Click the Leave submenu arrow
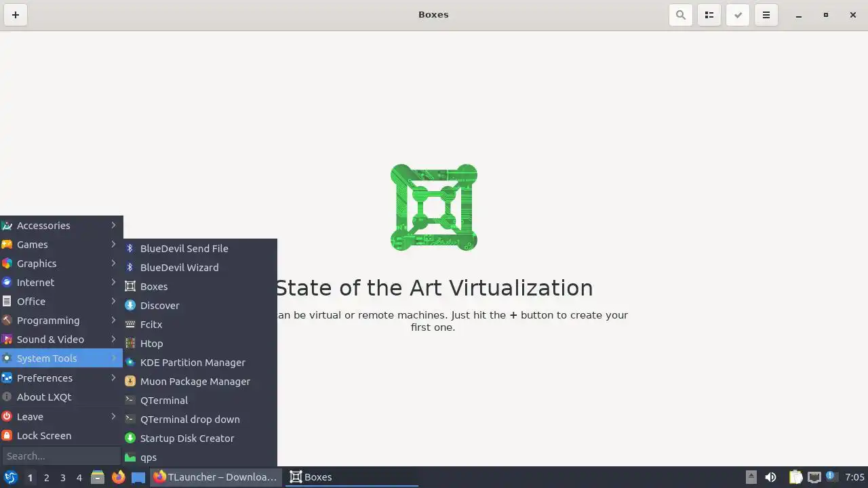 113,417
